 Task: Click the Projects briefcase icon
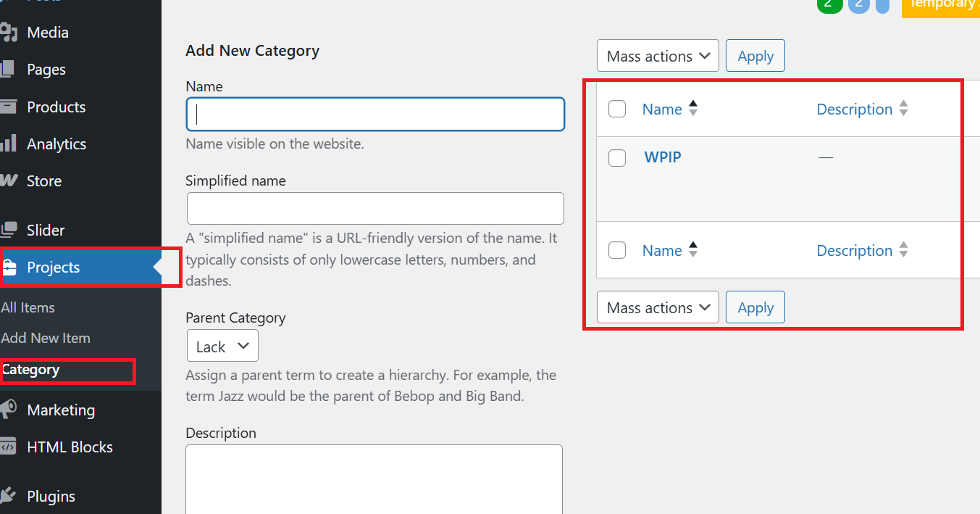click(9, 268)
